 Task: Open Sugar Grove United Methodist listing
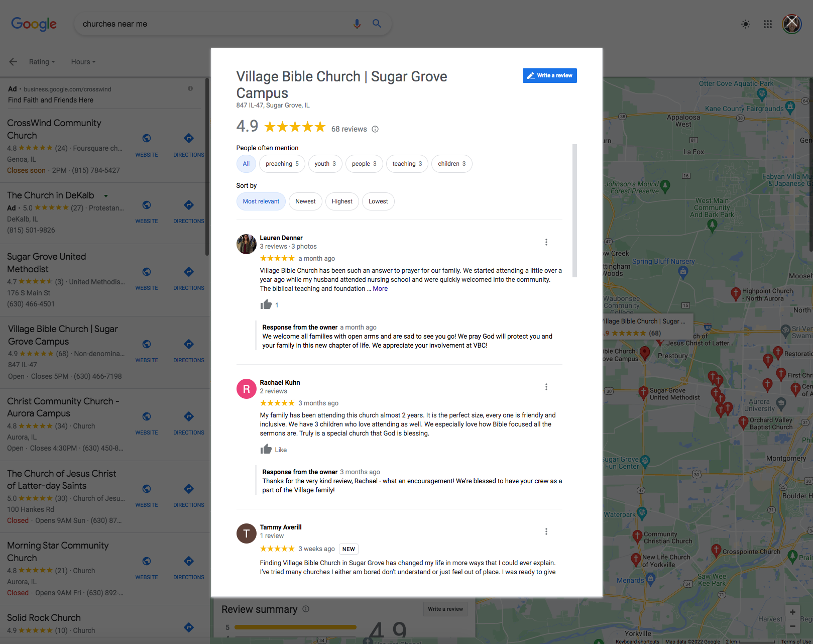[46, 263]
